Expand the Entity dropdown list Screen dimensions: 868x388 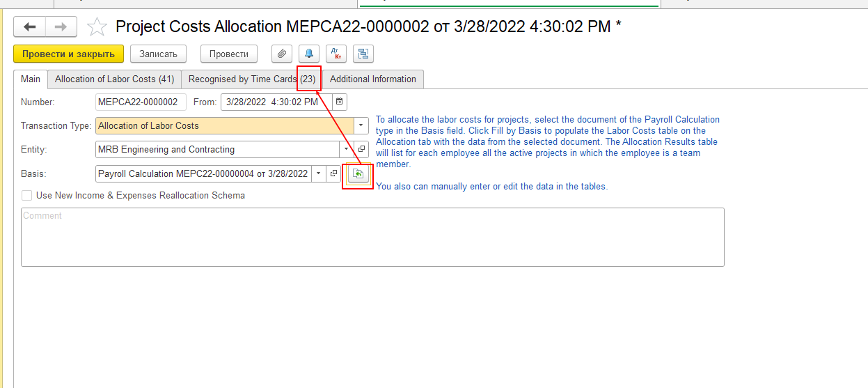coord(347,149)
